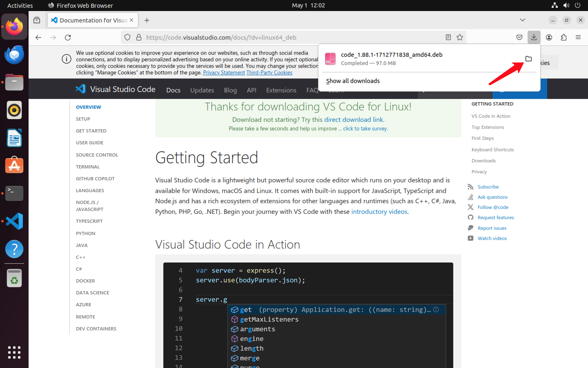Jump to VS Code in Action section
588x368 pixels.
pyautogui.click(x=491, y=116)
